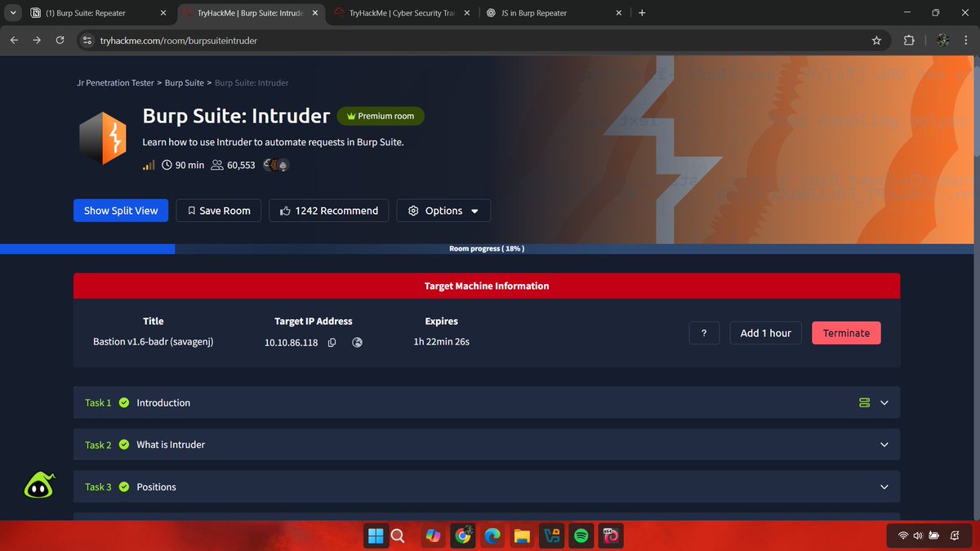Open the Options dropdown
Image resolution: width=980 pixels, height=551 pixels.
pyautogui.click(x=443, y=210)
